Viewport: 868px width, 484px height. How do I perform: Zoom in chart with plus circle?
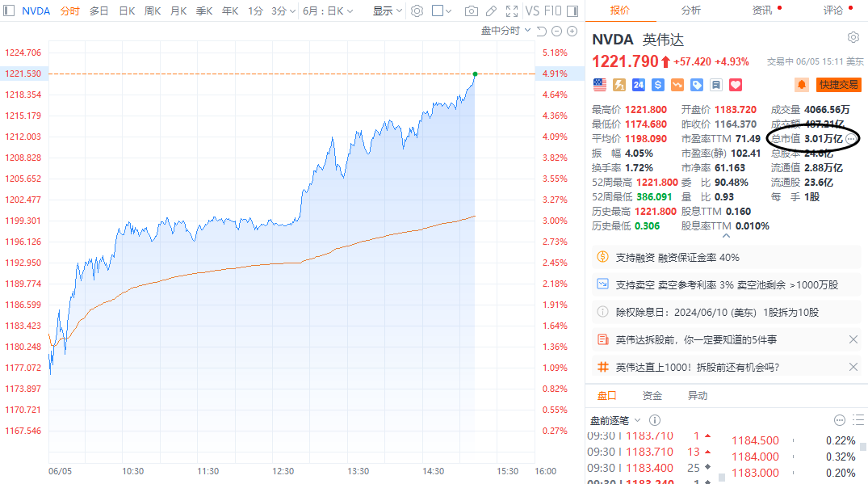click(572, 31)
